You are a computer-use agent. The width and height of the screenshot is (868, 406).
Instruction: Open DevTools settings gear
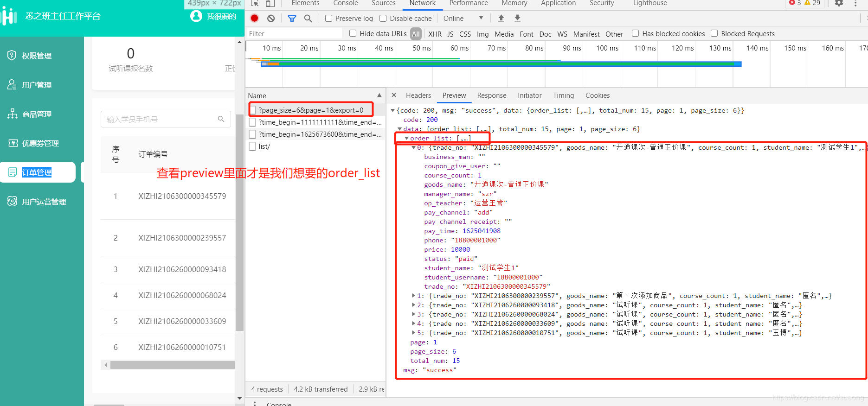click(x=839, y=3)
